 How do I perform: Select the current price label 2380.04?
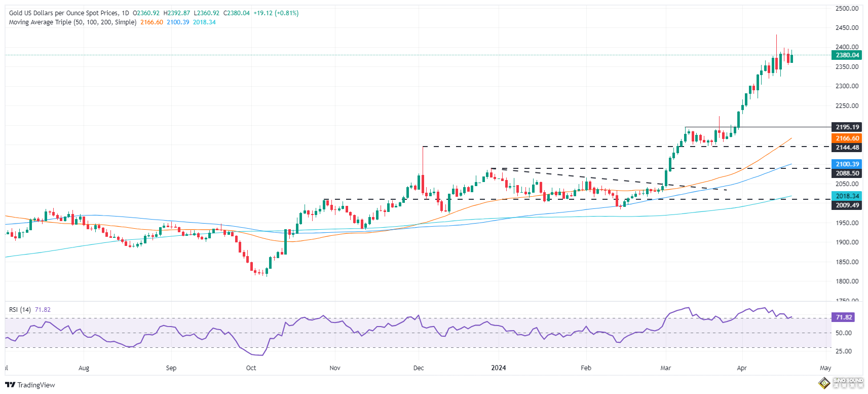(x=847, y=55)
